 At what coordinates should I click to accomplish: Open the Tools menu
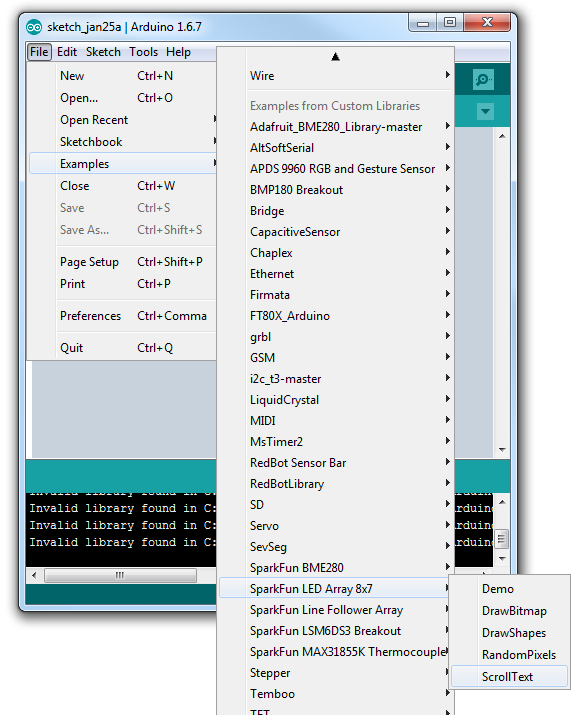tap(143, 52)
